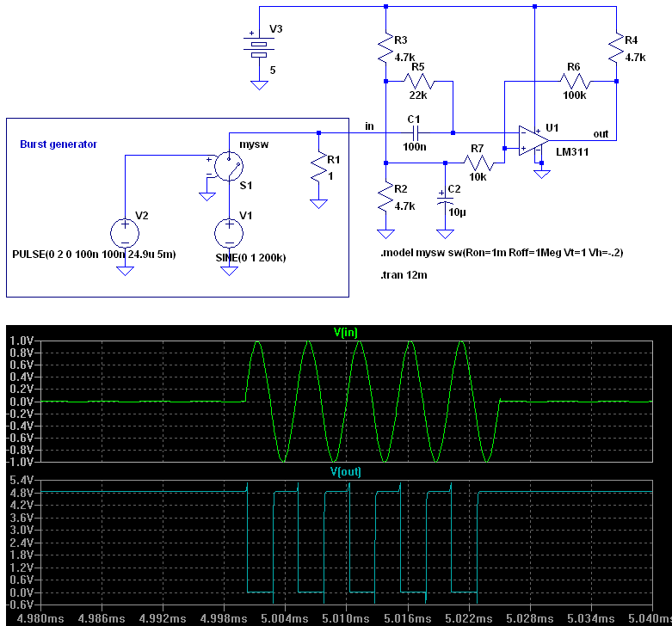Click the 10k value of R7
The width and height of the screenshot is (672, 626).
(478, 177)
